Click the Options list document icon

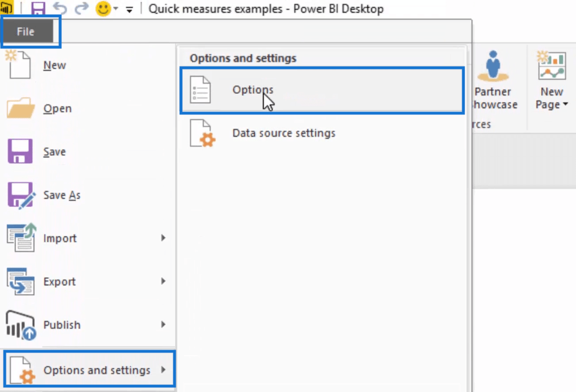click(x=200, y=89)
